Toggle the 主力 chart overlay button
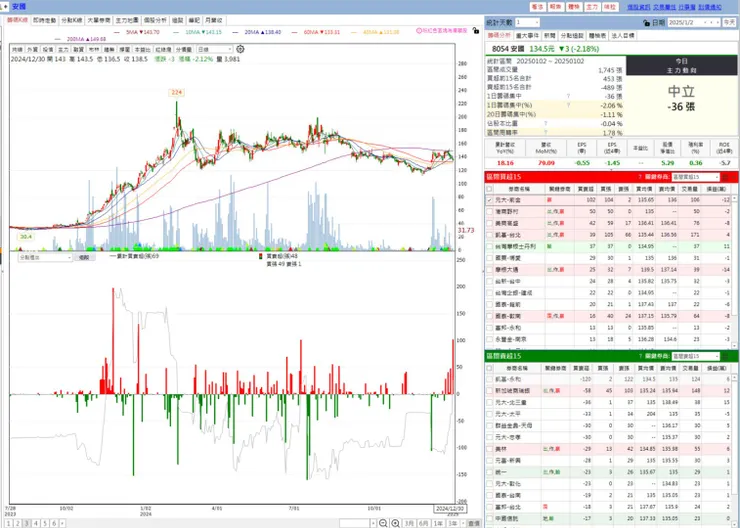Screen dimensions: 740x528 [x=63, y=50]
